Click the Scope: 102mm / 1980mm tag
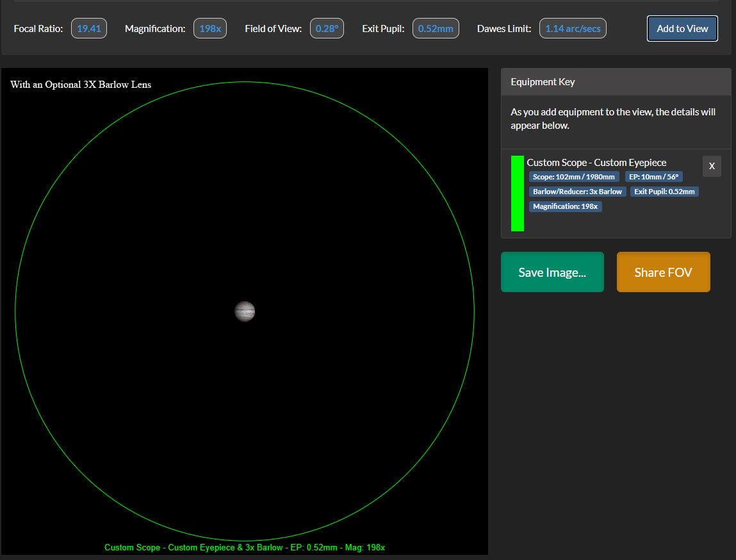 point(573,177)
